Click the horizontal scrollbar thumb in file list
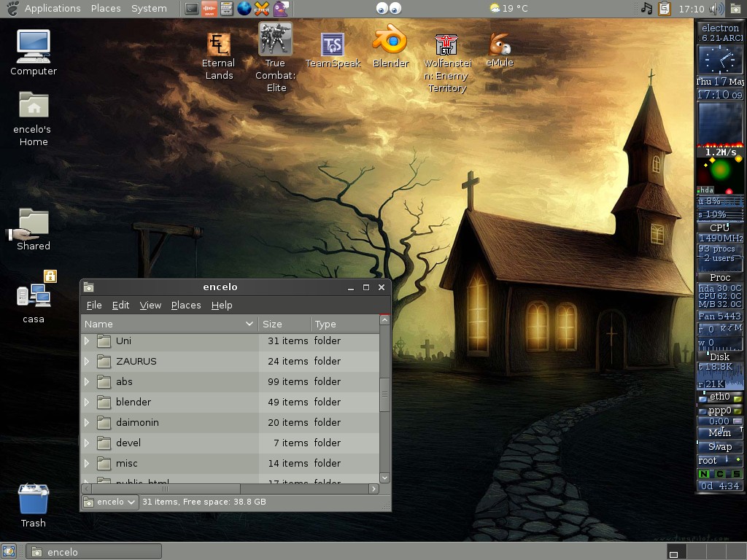747x560 pixels. 166,489
